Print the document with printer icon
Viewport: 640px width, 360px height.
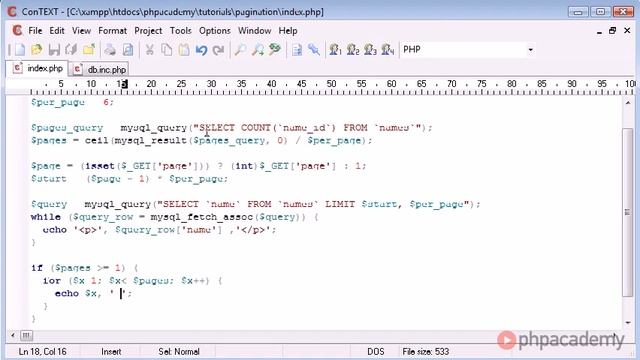click(x=110, y=50)
